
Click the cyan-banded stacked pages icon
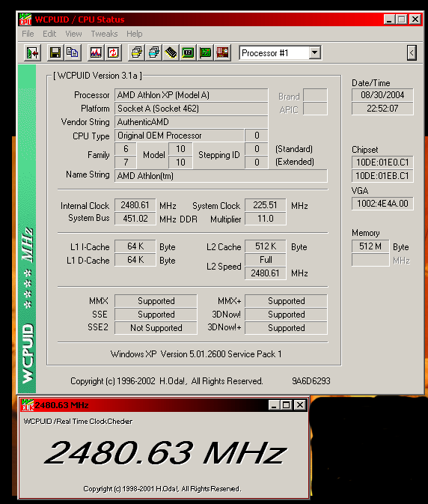pos(153,52)
